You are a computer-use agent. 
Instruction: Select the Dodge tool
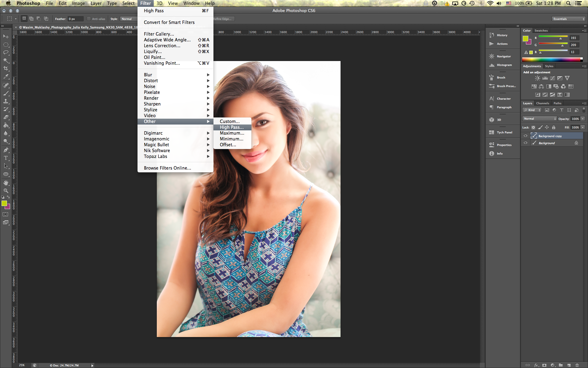[x=6, y=141]
